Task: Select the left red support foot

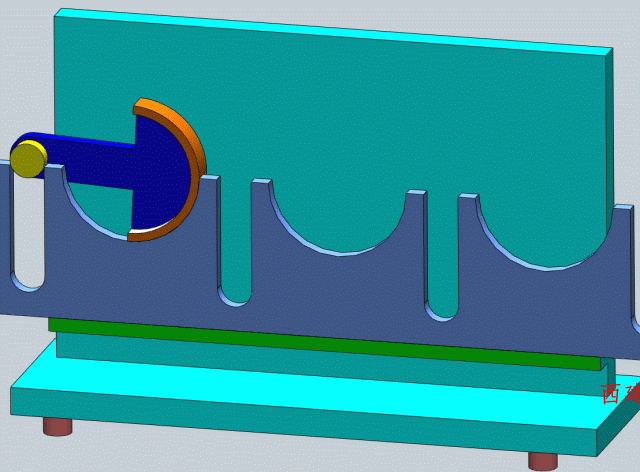Action: coord(58,427)
